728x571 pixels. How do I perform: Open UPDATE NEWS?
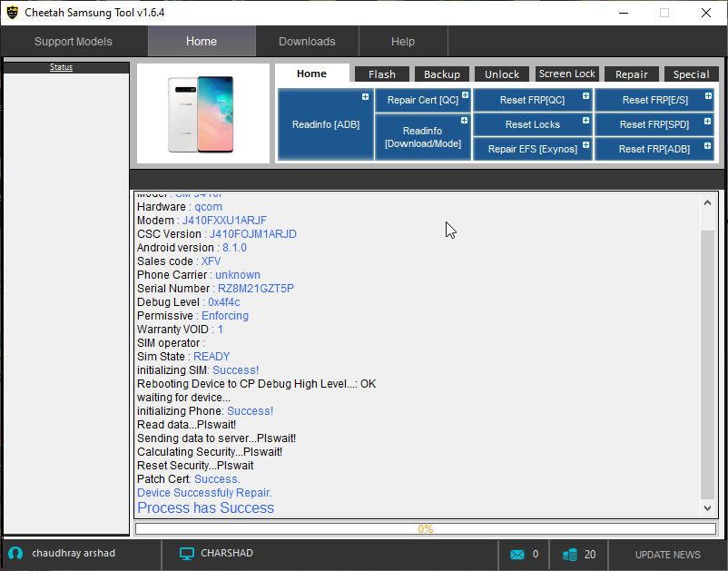[668, 555]
